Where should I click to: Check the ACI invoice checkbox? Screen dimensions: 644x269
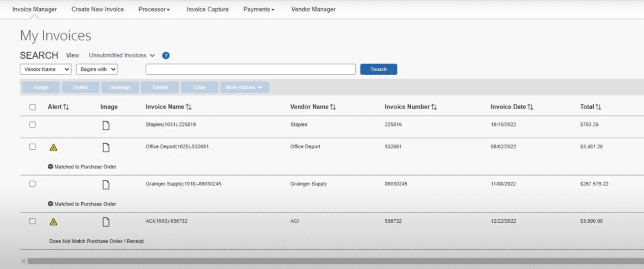[33, 221]
